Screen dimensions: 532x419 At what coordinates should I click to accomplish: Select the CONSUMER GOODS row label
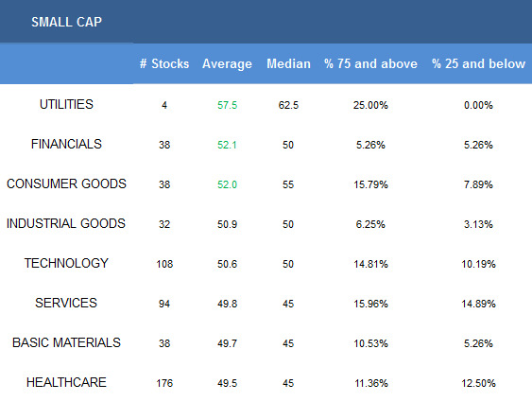[66, 183]
